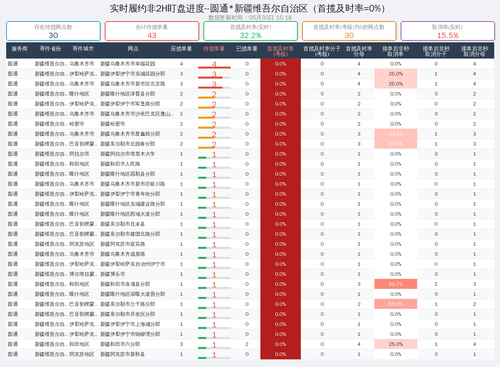Viewport: 500px width, 367px height.
Task: Click the 25.0% cell in 东城花园分部 row
Action: tap(396, 74)
